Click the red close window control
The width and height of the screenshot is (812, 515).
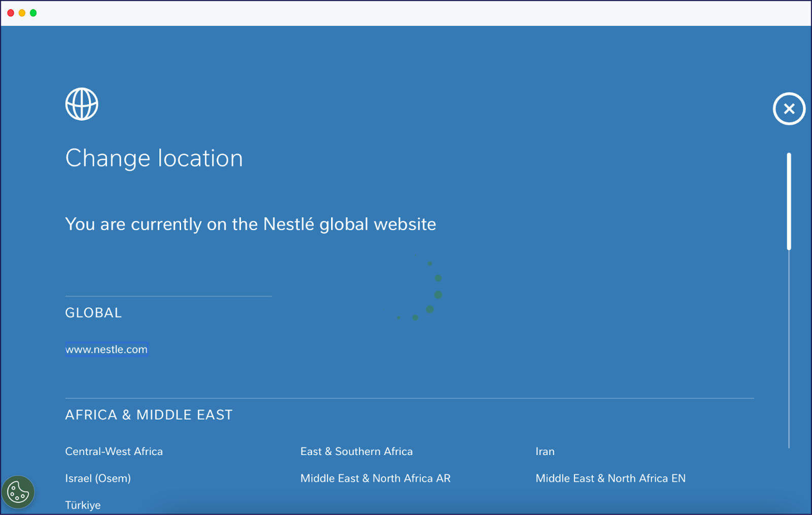pyautogui.click(x=10, y=13)
